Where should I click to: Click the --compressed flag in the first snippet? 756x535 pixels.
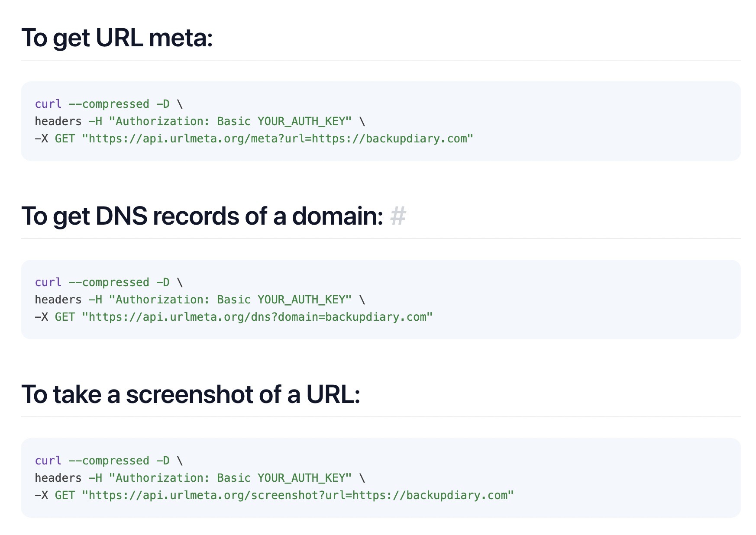tap(109, 103)
